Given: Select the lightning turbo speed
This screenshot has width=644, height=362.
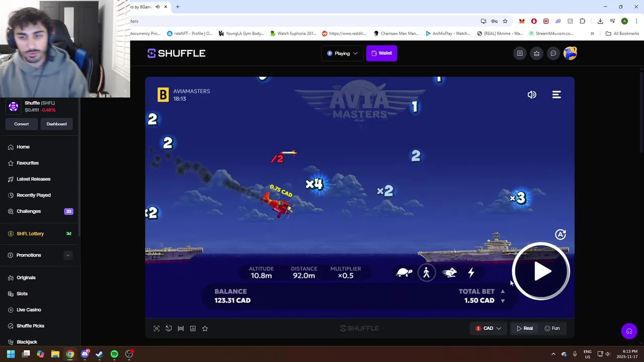Looking at the screenshot, I should click(x=471, y=273).
